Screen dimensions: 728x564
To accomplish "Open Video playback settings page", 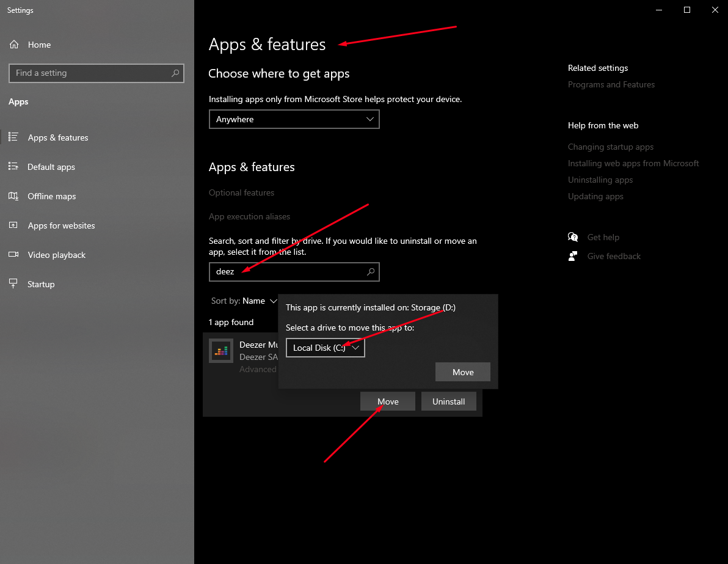I will 57,255.
